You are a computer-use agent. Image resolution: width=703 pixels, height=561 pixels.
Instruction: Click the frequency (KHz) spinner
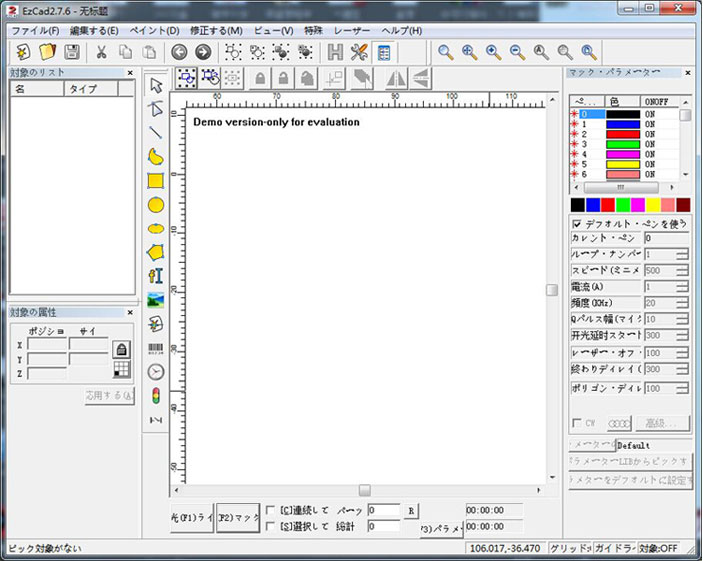click(x=682, y=303)
